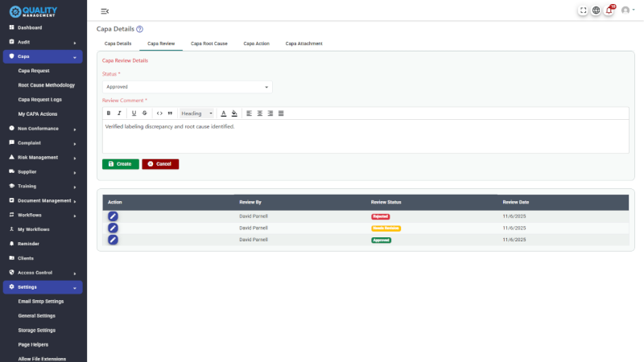Viewport: 644px width, 362px height.
Task: Open Email Smtp Settings
Action: [41, 302]
